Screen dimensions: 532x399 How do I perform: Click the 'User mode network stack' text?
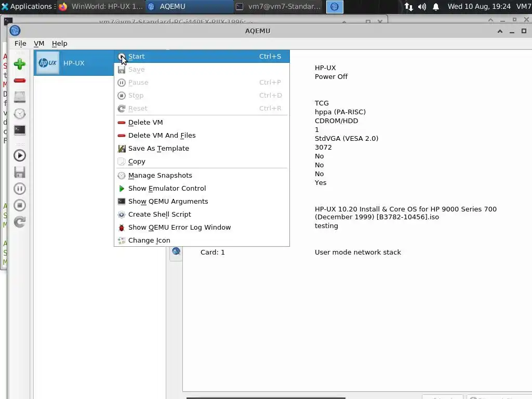(x=357, y=252)
